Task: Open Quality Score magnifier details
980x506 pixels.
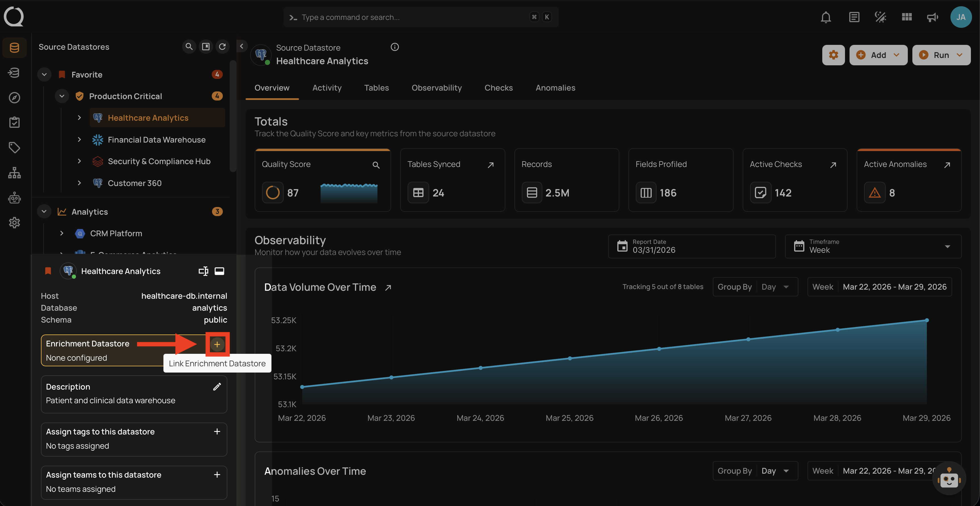Action: (376, 165)
